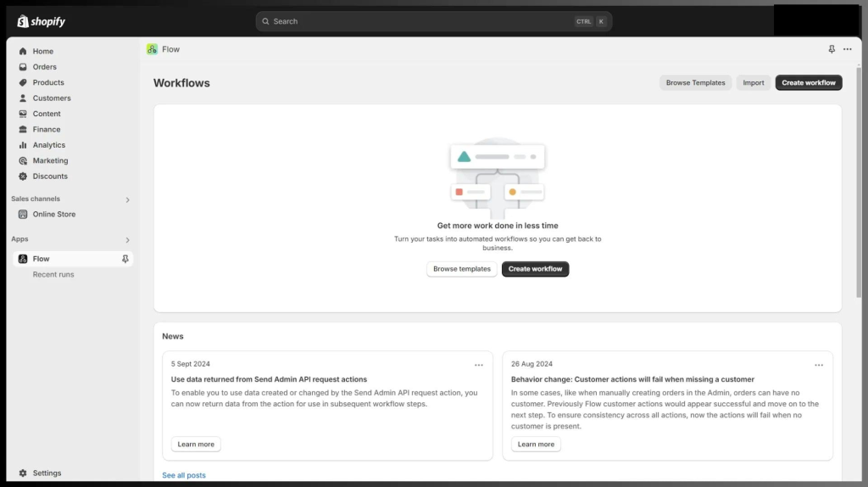Click the Products tag icon
Image resolution: width=868 pixels, height=487 pixels.
pos(23,82)
